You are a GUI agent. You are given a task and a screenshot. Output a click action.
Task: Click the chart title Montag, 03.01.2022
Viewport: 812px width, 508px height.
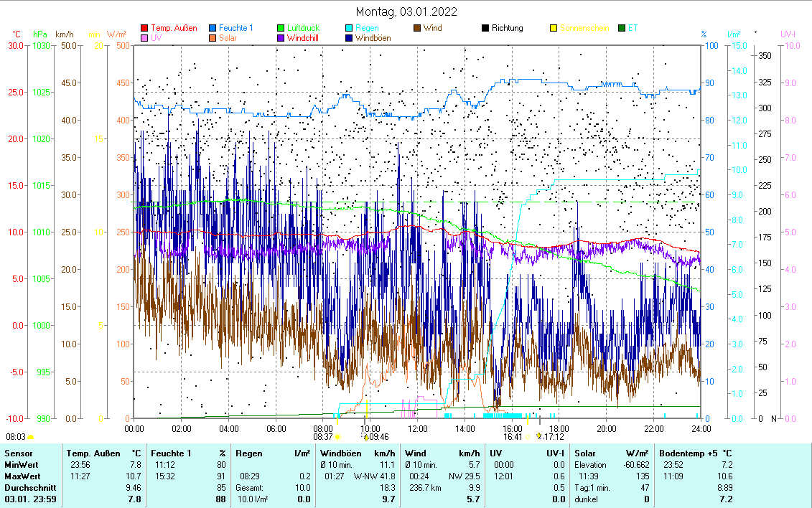406,11
